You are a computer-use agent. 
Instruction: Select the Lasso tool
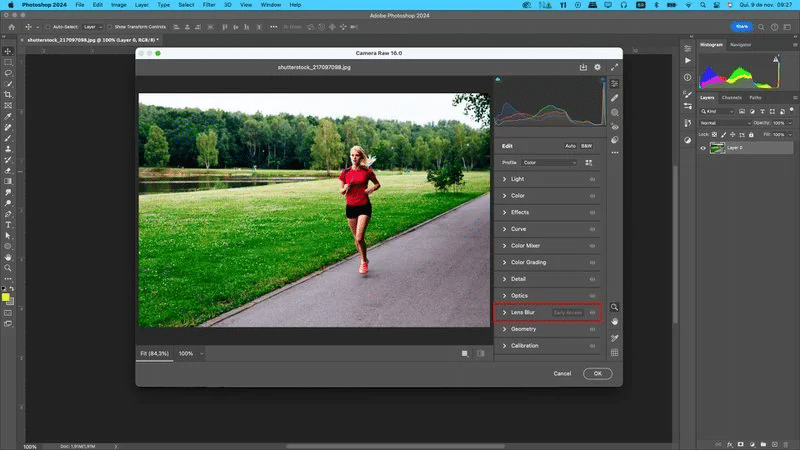(x=8, y=73)
